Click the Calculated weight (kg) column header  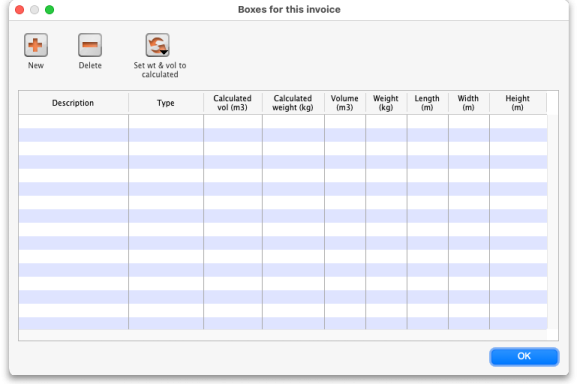293,103
